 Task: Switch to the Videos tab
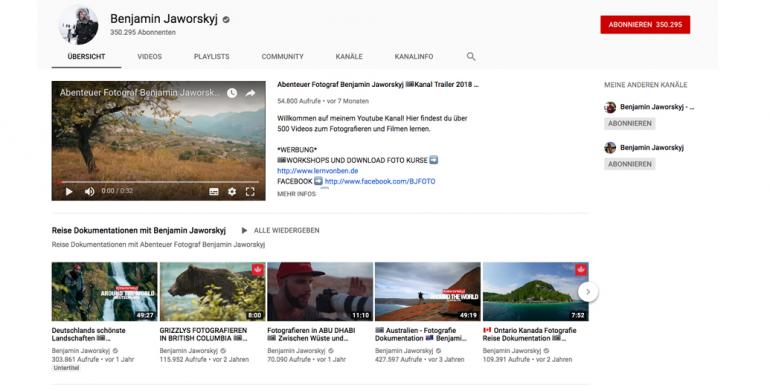click(149, 56)
